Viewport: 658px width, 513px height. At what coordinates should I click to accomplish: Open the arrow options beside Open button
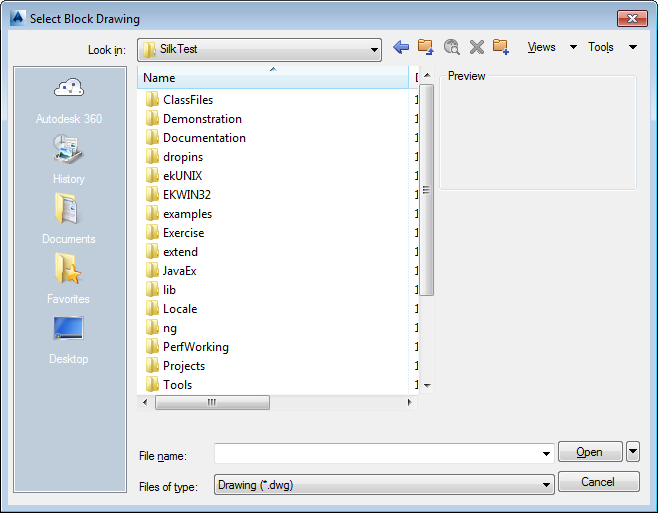pos(633,452)
